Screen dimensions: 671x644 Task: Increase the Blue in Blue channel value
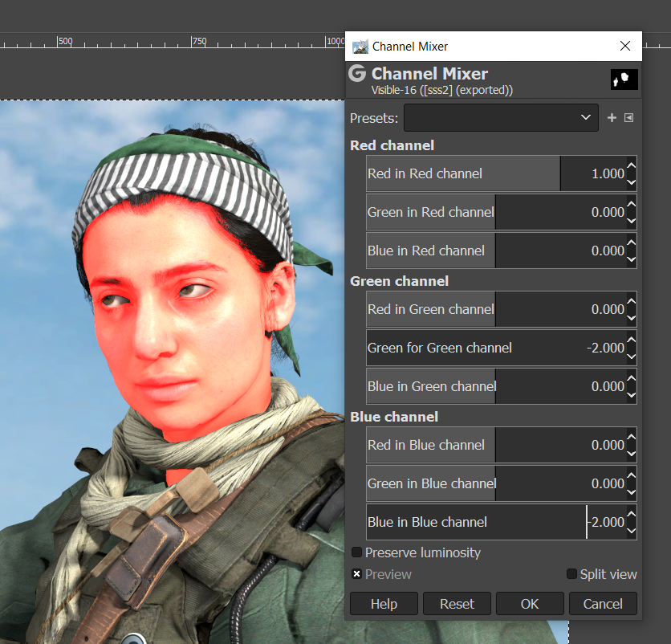coord(632,513)
